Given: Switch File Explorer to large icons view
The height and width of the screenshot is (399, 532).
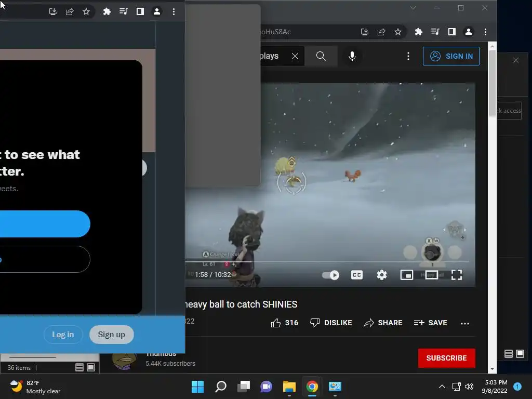Looking at the screenshot, I should tap(91, 367).
